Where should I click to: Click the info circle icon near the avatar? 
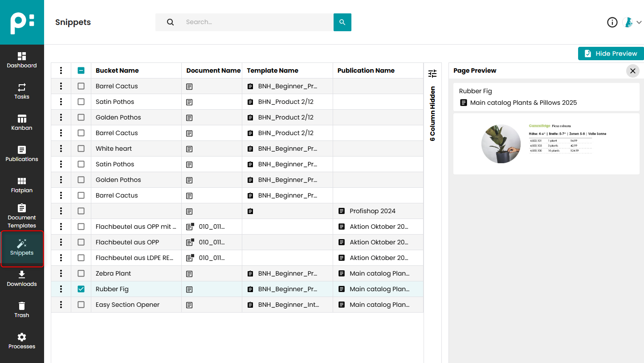[612, 22]
